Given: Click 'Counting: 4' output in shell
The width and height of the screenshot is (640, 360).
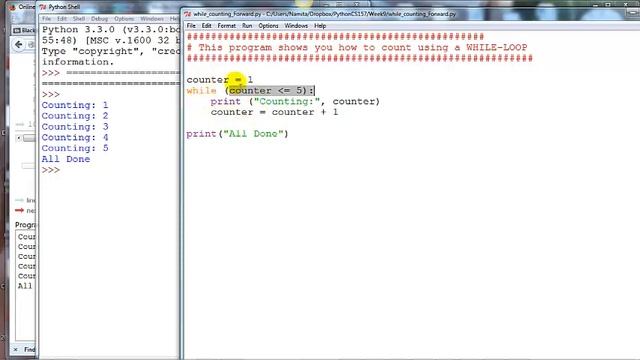Looking at the screenshot, I should pyautogui.click(x=75, y=137).
